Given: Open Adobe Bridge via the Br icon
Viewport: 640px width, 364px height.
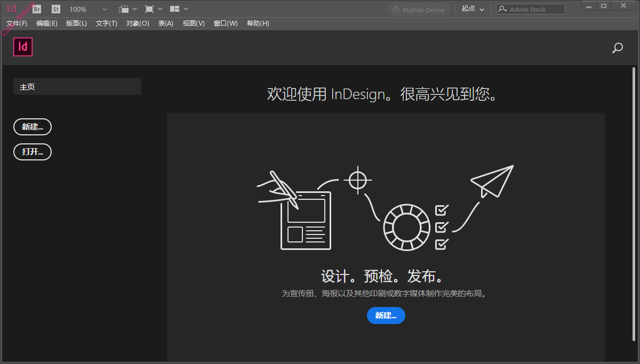Looking at the screenshot, I should click(37, 9).
